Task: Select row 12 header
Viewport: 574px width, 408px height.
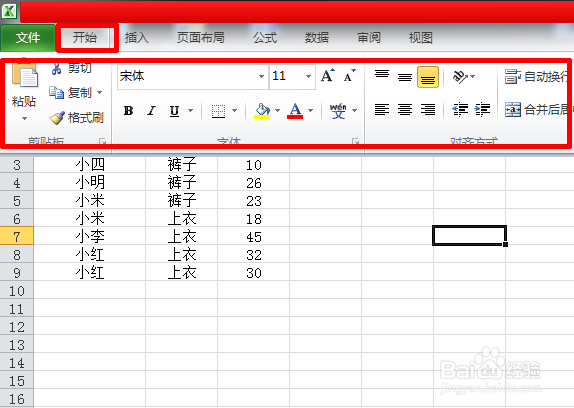Action: coord(17,327)
